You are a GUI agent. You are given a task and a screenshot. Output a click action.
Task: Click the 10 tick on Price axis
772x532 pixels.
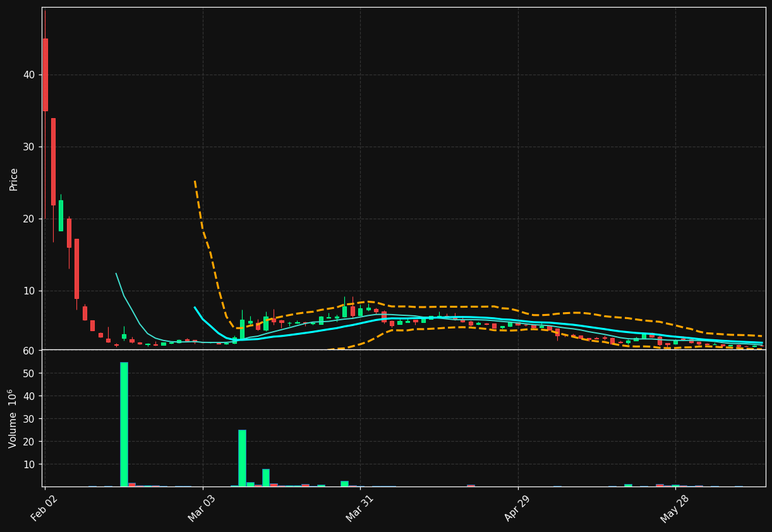[x=29, y=291]
